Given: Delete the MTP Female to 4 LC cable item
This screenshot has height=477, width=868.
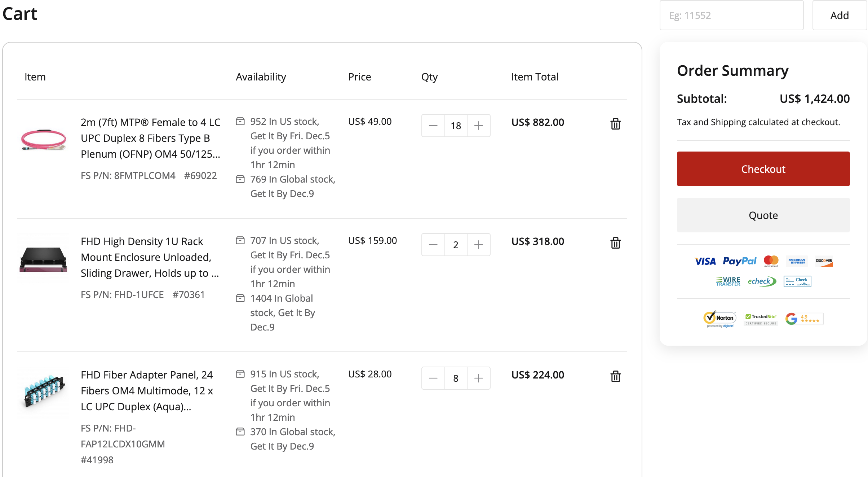Looking at the screenshot, I should tap(615, 124).
